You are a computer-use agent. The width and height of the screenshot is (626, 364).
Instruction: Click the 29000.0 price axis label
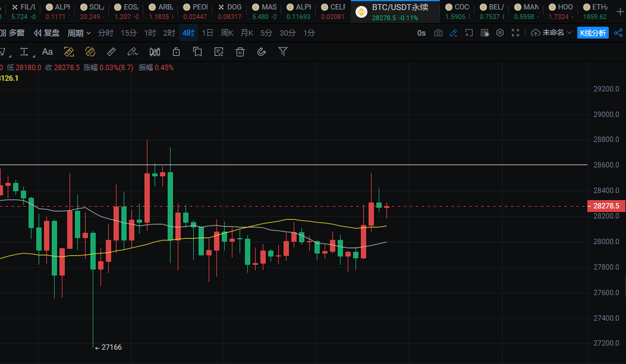pyautogui.click(x=606, y=114)
